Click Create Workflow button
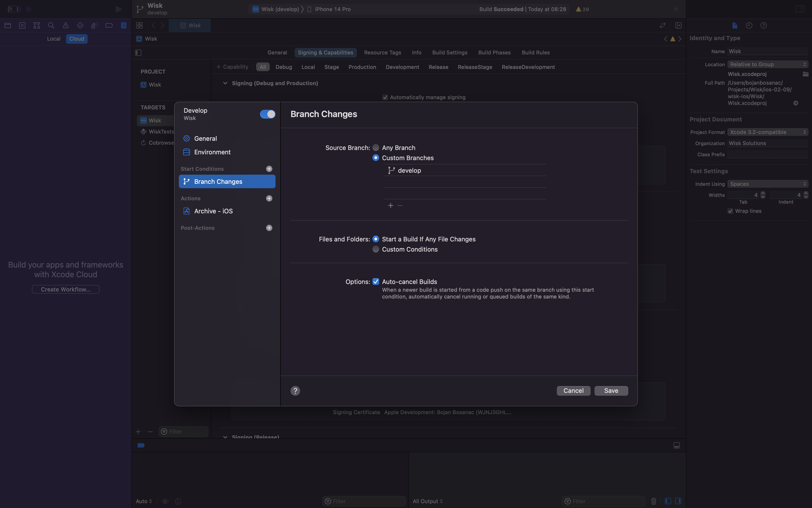 (x=65, y=289)
